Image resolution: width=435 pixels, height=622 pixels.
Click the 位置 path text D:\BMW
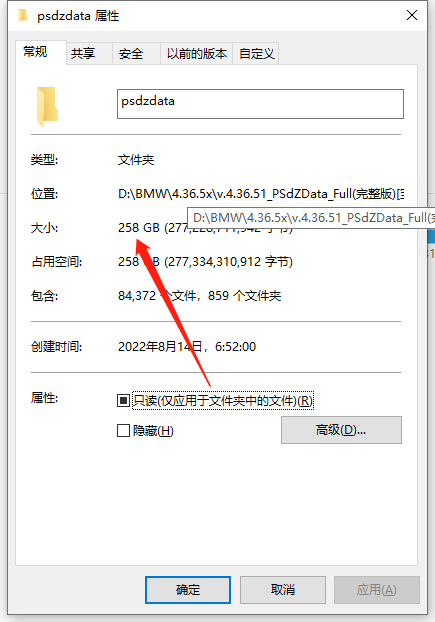261,194
